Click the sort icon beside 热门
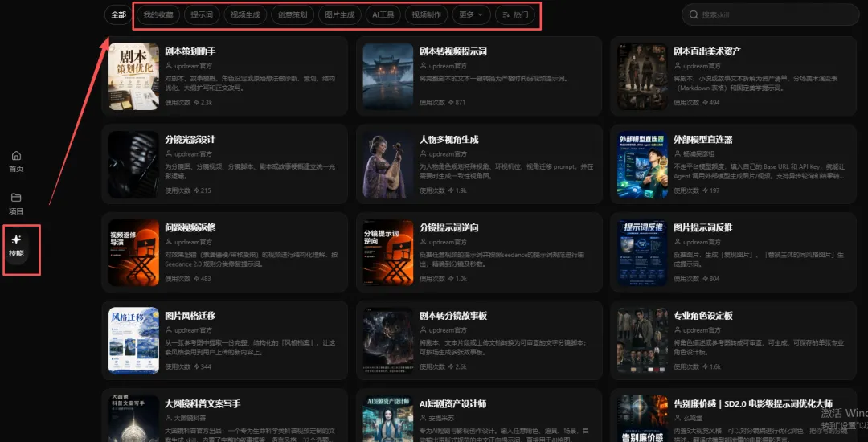This screenshot has height=442, width=868. tap(506, 15)
